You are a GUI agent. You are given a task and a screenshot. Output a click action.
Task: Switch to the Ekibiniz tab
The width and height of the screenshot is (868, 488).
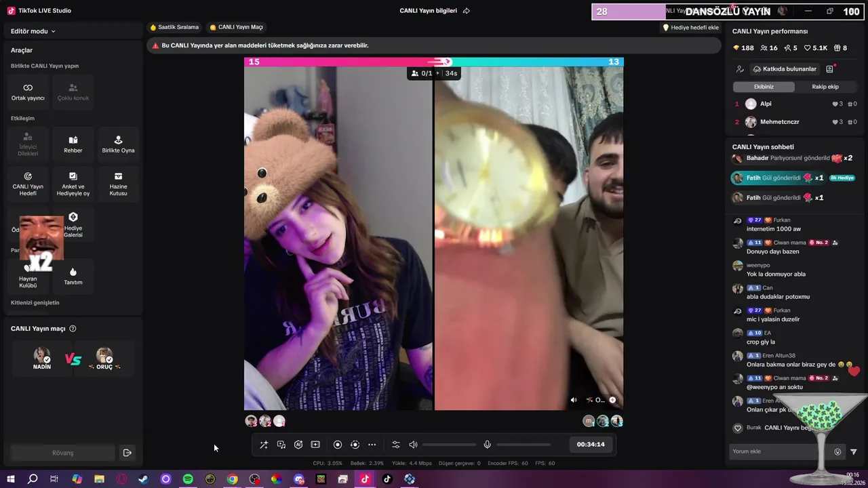pos(764,87)
